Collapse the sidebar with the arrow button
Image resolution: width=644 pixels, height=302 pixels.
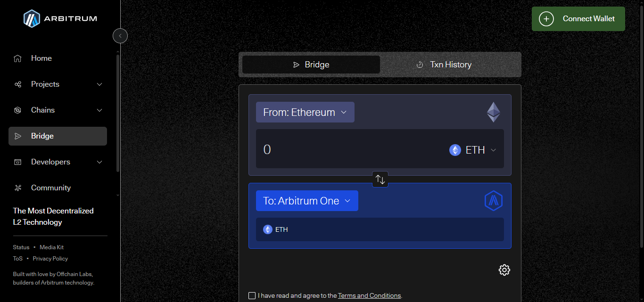click(x=120, y=36)
